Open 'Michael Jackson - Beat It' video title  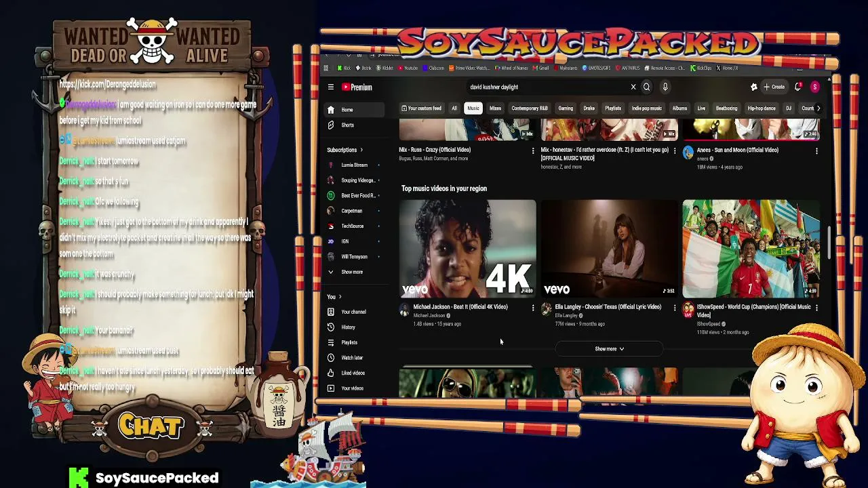pos(460,307)
